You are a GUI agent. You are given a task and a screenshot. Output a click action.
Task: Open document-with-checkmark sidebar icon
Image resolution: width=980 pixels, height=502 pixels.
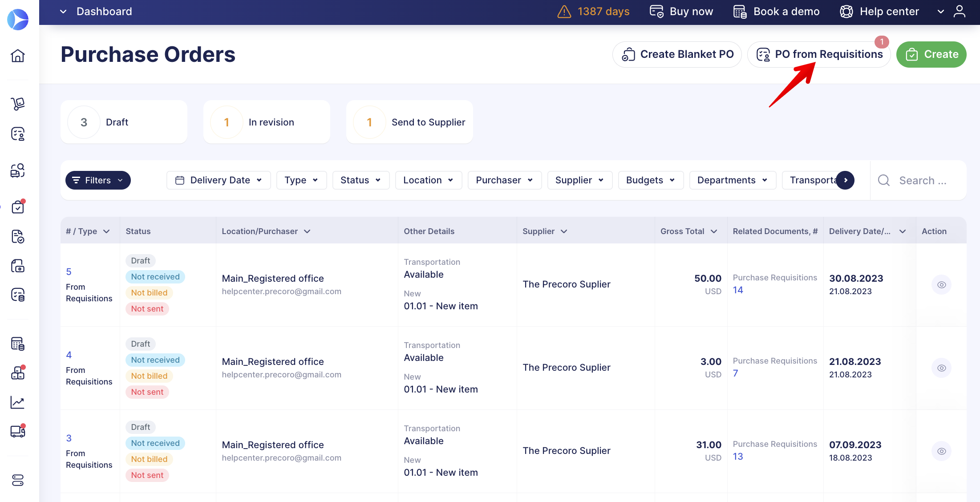[18, 236]
